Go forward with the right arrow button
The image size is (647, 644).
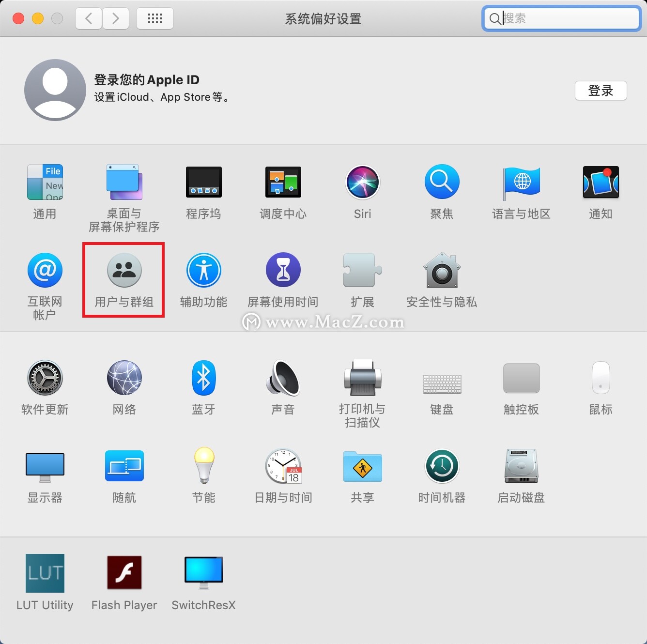click(116, 18)
